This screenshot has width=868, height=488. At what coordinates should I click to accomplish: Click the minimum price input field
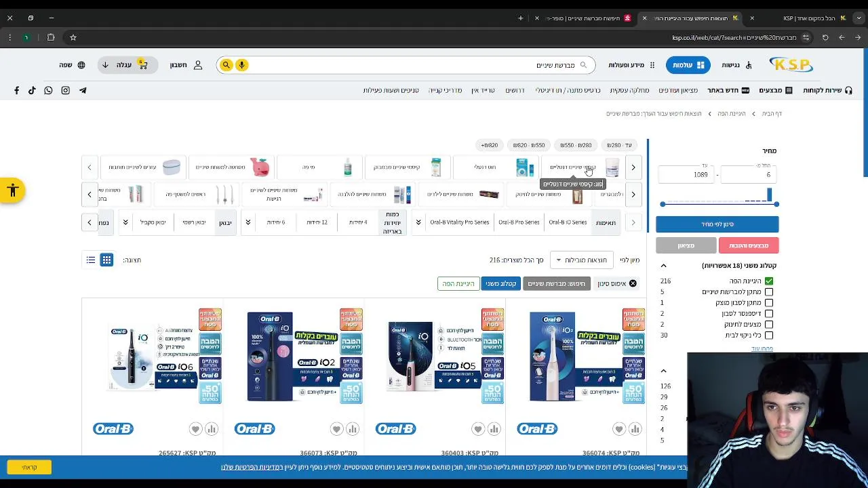(749, 174)
